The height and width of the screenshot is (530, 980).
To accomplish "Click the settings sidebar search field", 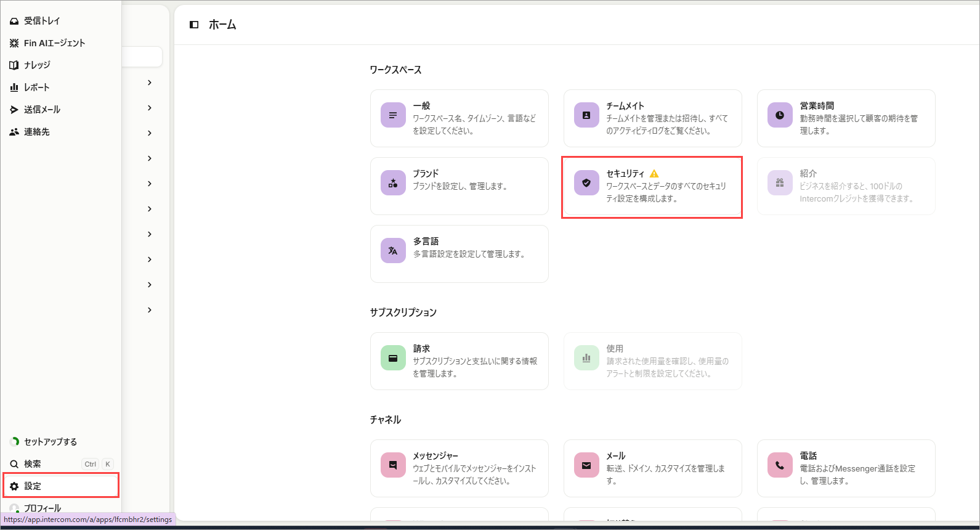I will [142, 57].
